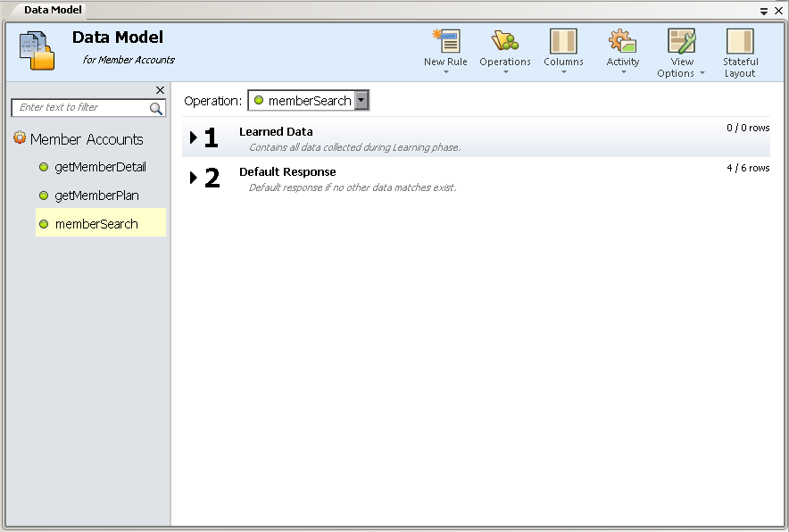Select memberSearch in the operations list
This screenshot has width=789, height=532.
point(96,224)
